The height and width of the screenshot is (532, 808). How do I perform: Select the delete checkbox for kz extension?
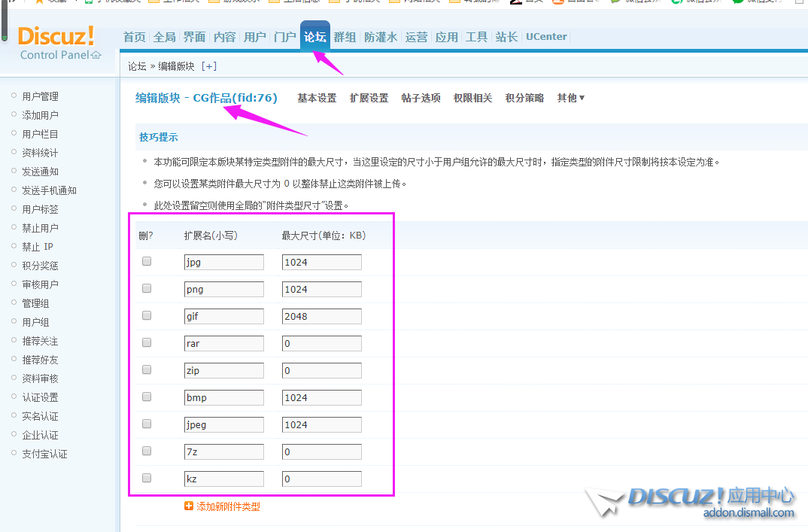pyautogui.click(x=147, y=478)
